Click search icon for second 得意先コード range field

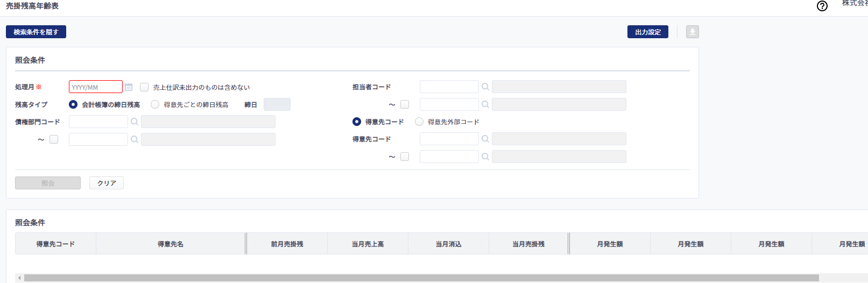tap(485, 157)
